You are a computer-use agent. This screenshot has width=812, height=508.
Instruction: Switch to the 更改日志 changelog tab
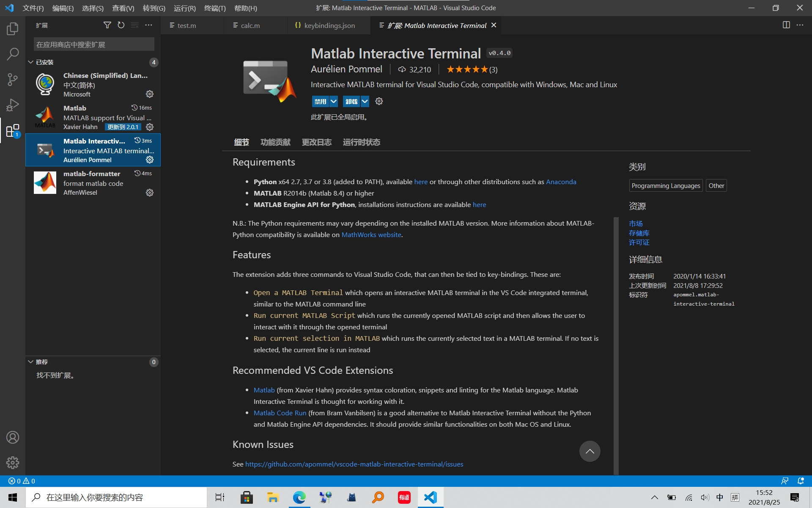(x=316, y=142)
